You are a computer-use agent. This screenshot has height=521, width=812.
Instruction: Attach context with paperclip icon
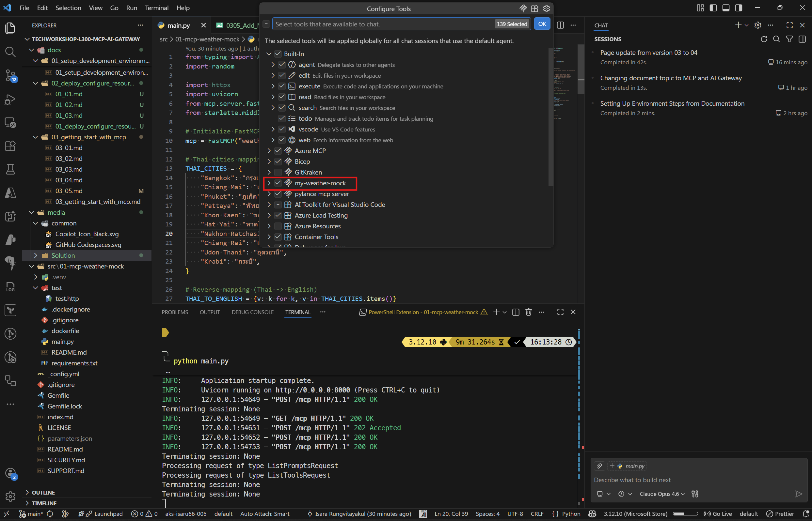tap(599, 466)
